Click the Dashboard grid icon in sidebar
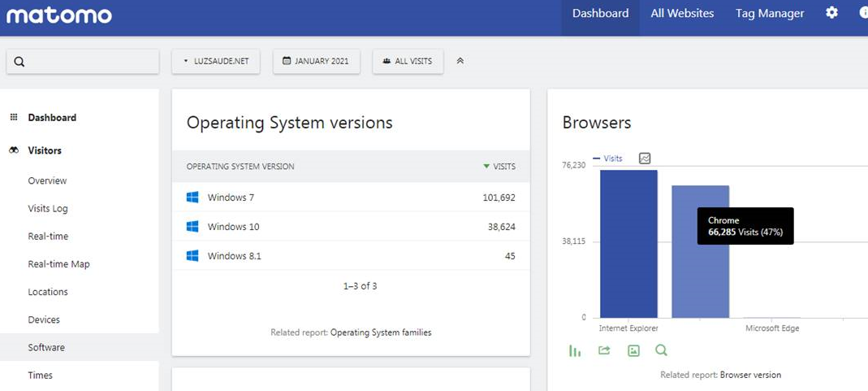 tap(14, 117)
